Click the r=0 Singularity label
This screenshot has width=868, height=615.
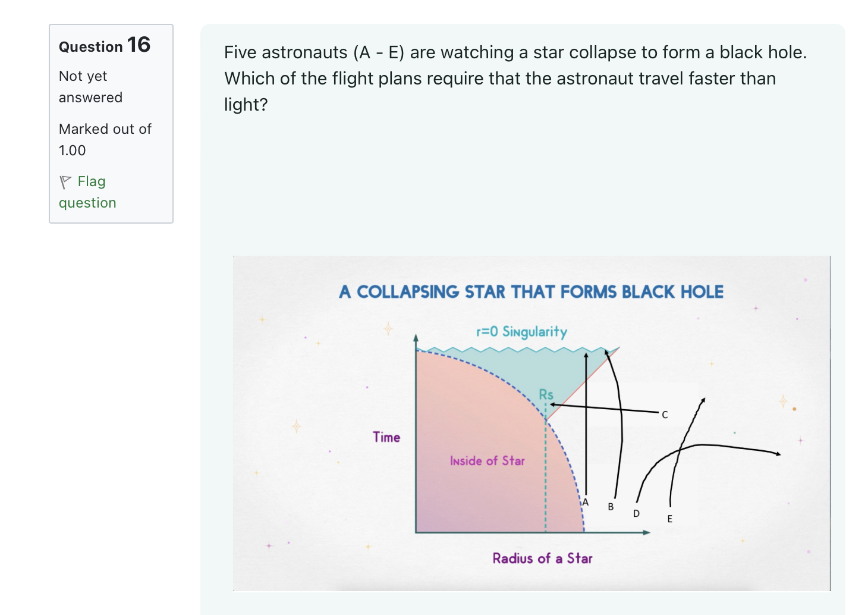click(x=521, y=331)
